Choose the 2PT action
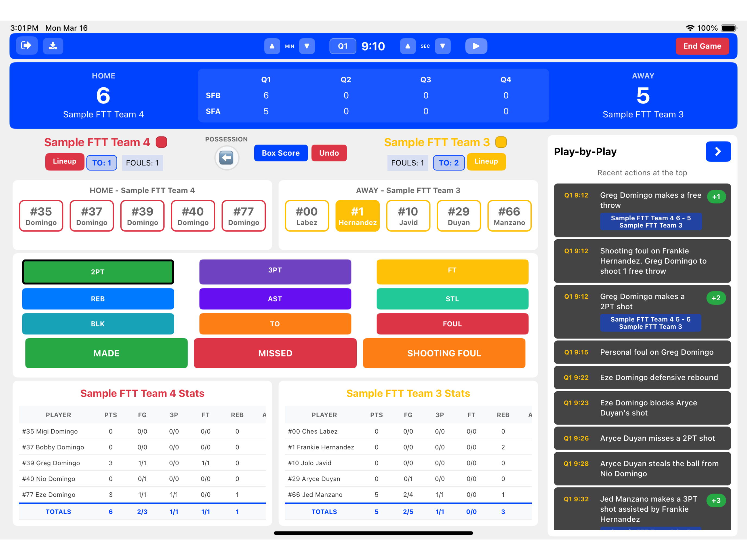 point(98,272)
